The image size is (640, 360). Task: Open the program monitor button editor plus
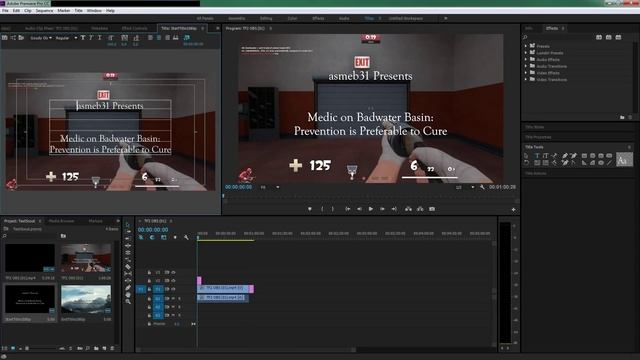pyautogui.click(x=513, y=209)
